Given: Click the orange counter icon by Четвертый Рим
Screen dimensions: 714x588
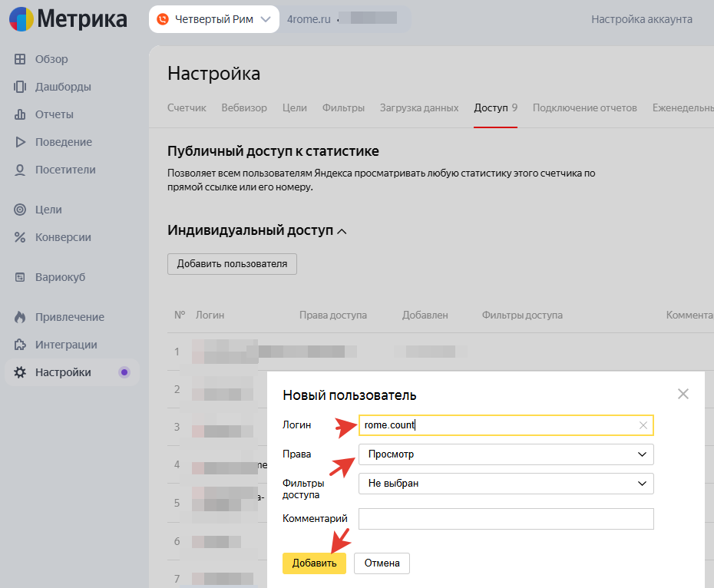Looking at the screenshot, I should pos(163,19).
